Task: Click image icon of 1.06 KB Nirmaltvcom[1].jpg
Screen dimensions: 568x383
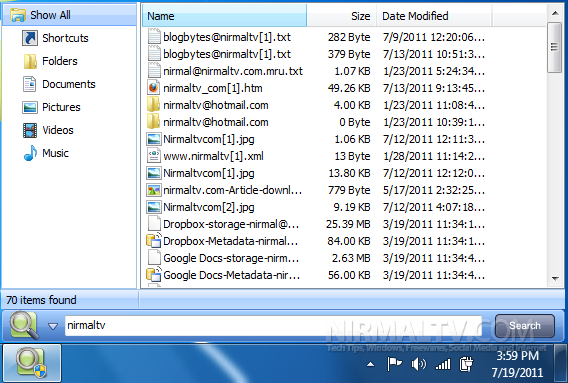Action: pos(154,139)
